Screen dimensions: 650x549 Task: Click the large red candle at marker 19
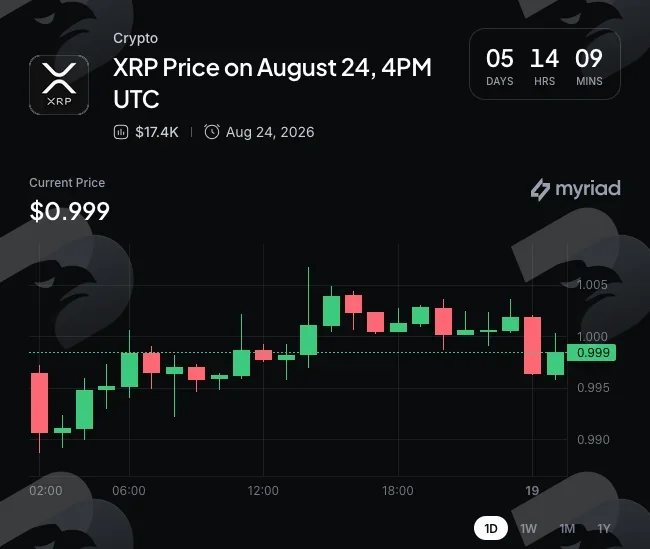(532, 345)
